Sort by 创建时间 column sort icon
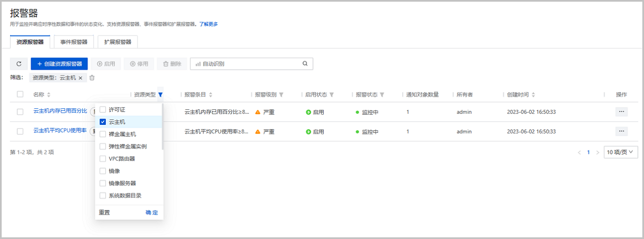The width and height of the screenshot is (644, 239). click(533, 95)
